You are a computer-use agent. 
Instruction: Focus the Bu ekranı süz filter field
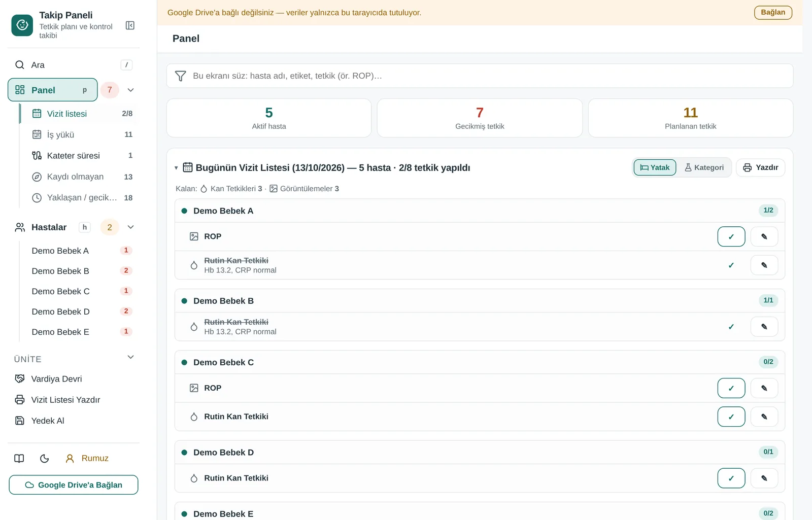point(480,76)
